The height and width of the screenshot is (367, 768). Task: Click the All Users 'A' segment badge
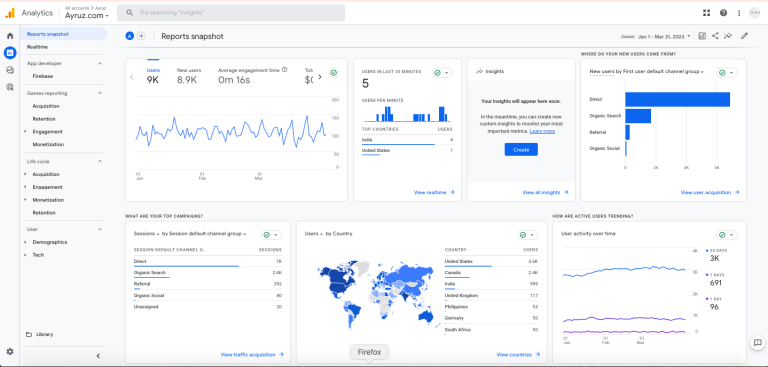click(129, 36)
